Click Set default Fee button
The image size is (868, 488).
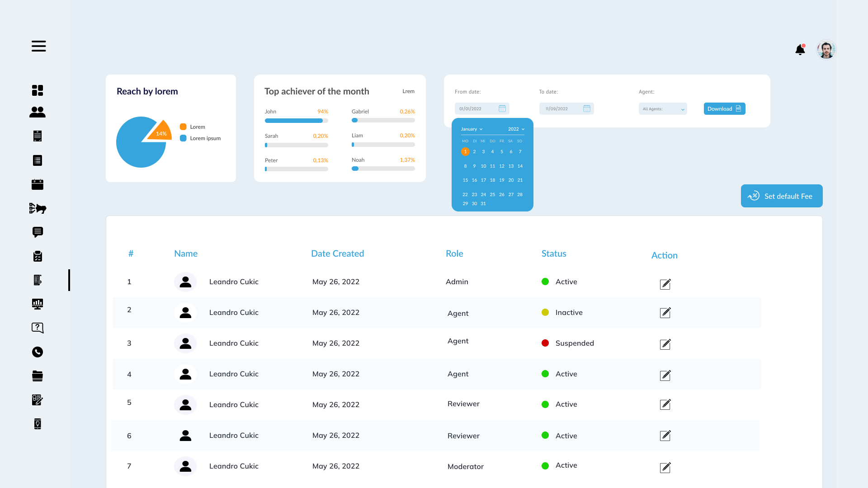(x=781, y=196)
